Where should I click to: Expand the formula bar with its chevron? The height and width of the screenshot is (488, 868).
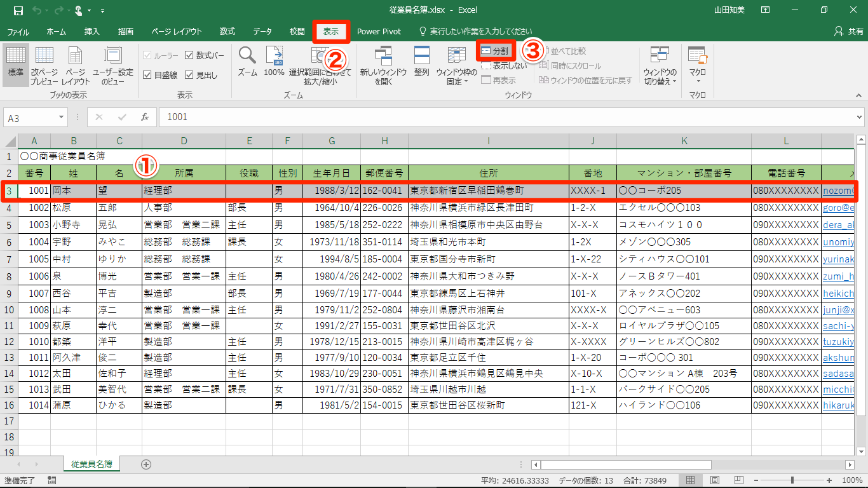[860, 117]
